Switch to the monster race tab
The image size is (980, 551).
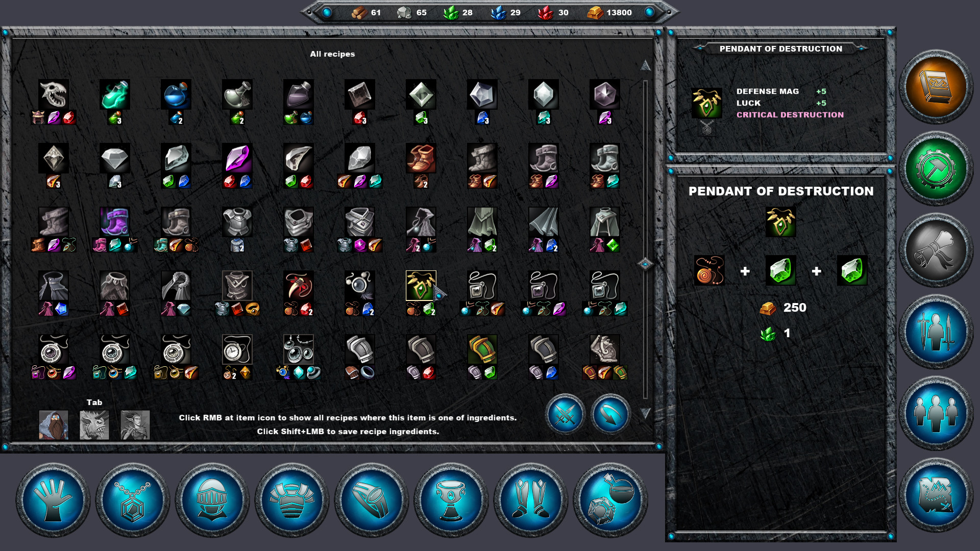(94, 425)
